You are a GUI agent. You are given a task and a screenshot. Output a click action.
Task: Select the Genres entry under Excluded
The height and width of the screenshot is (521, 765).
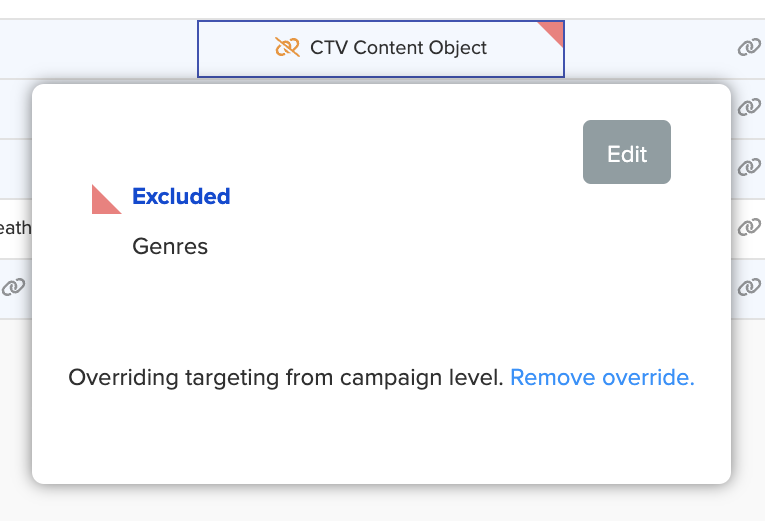[170, 246]
